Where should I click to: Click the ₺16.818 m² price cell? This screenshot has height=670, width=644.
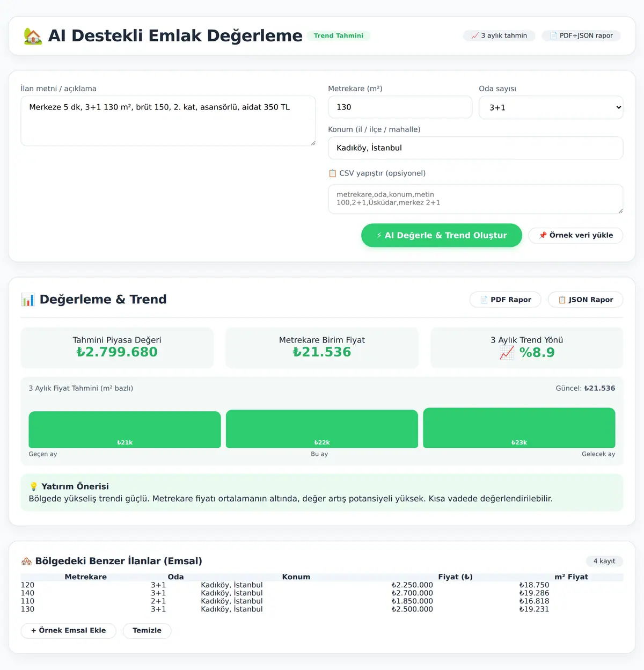click(x=534, y=601)
